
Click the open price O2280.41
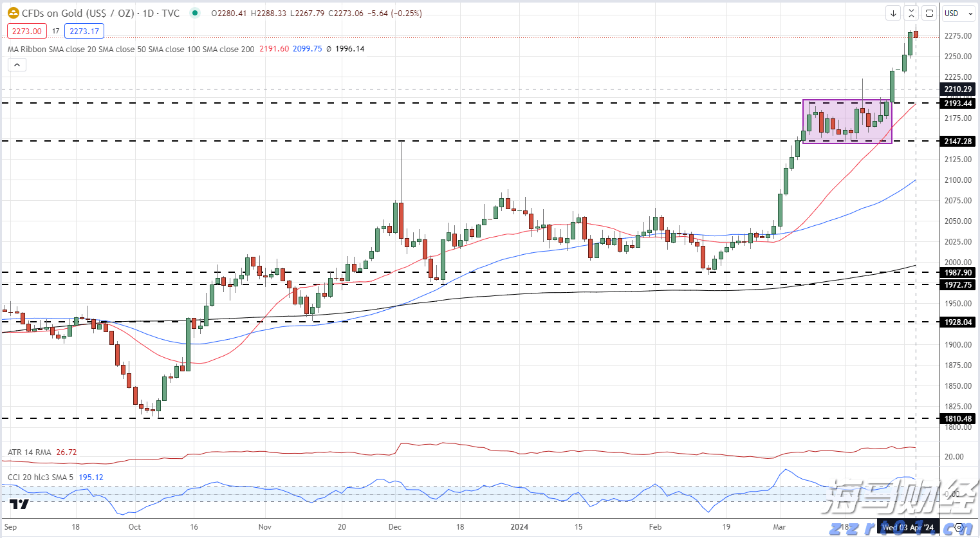click(228, 13)
